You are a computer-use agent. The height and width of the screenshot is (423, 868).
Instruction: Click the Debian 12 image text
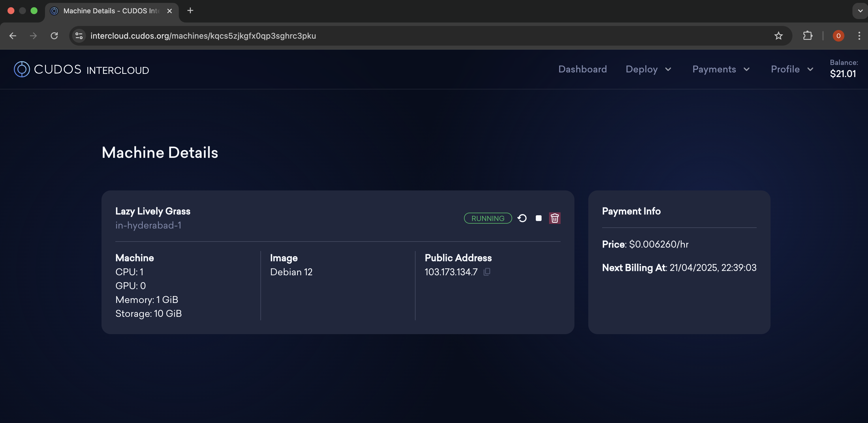pos(291,272)
